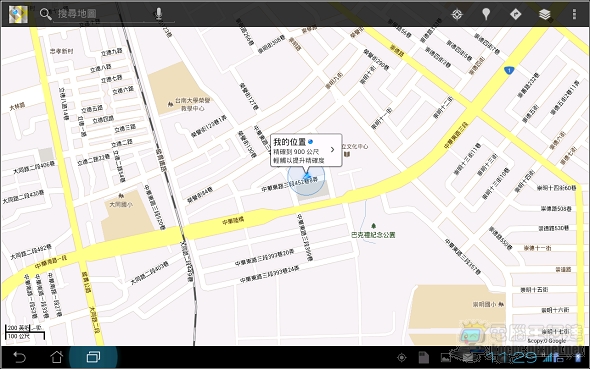The image size is (590, 369).
Task: Tap the 忠孝新村 label
Action: (x=62, y=51)
